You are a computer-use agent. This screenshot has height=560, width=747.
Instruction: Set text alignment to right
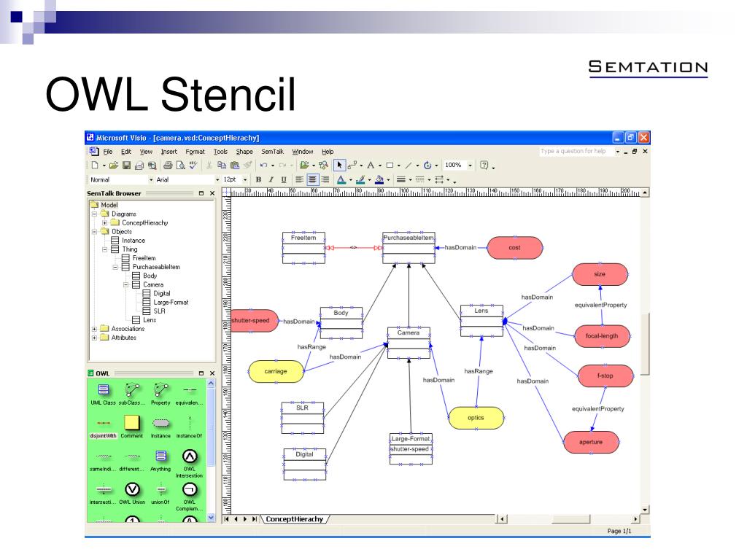pyautogui.click(x=325, y=179)
